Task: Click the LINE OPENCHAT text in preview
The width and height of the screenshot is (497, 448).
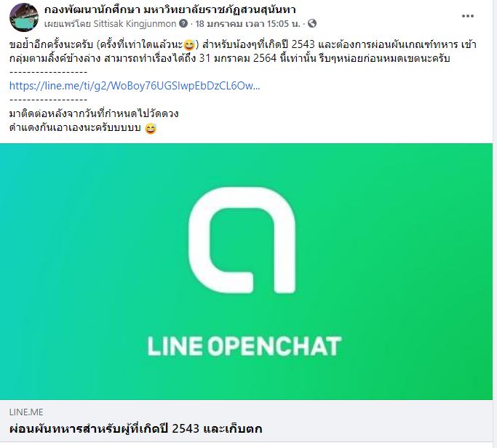Action: [244, 345]
